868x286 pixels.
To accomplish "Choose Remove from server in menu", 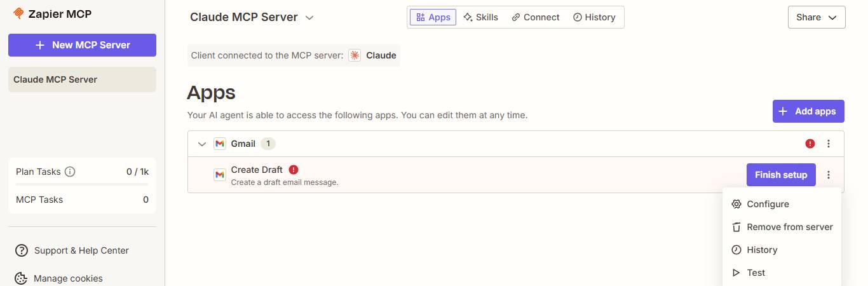I will 782,227.
